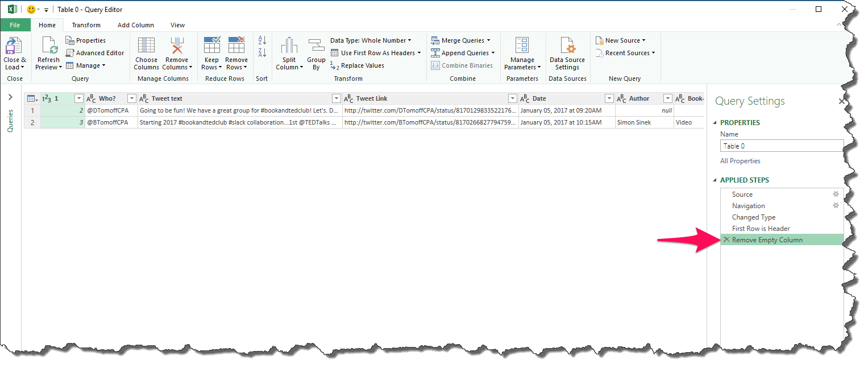Delete the Remove Empty Column step
The image size is (868, 368).
tap(726, 239)
